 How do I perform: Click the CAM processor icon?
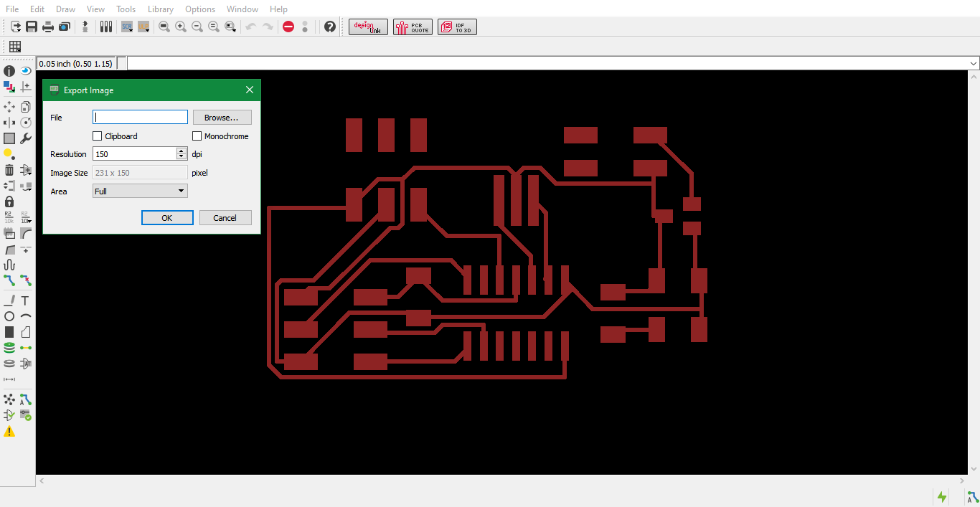click(x=65, y=27)
